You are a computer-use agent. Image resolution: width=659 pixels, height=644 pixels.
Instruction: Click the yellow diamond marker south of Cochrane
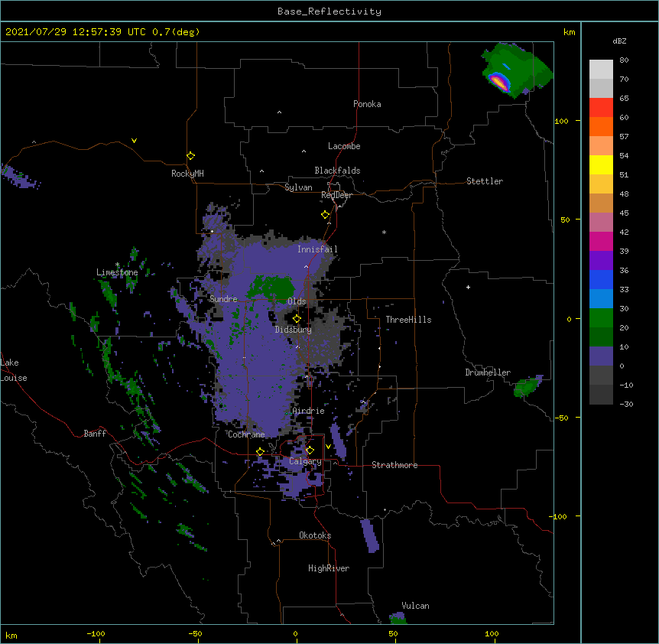coord(260,451)
